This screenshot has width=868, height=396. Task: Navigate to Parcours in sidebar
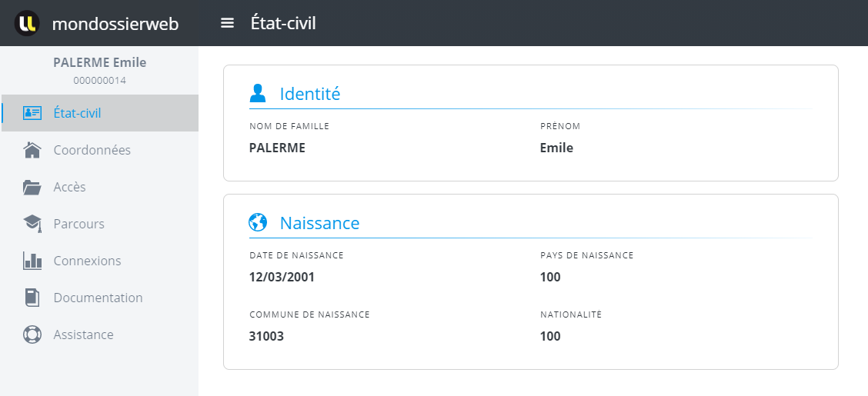pyautogui.click(x=78, y=224)
